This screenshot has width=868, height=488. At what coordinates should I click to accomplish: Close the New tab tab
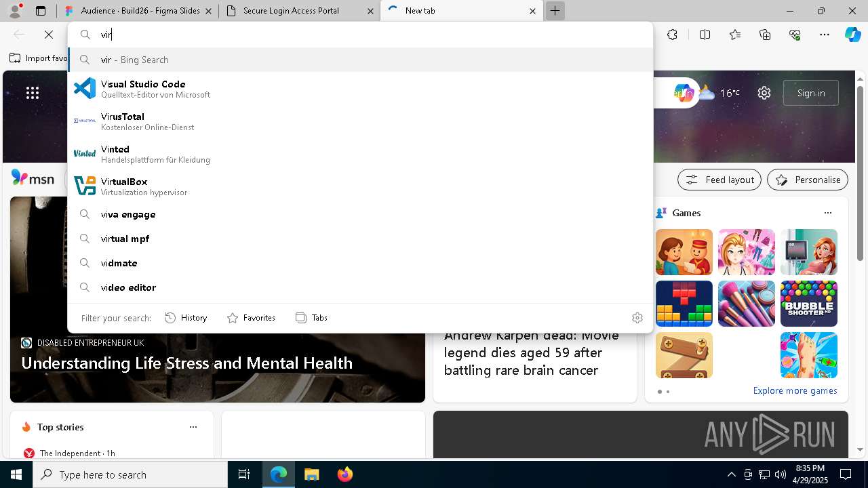pos(532,11)
